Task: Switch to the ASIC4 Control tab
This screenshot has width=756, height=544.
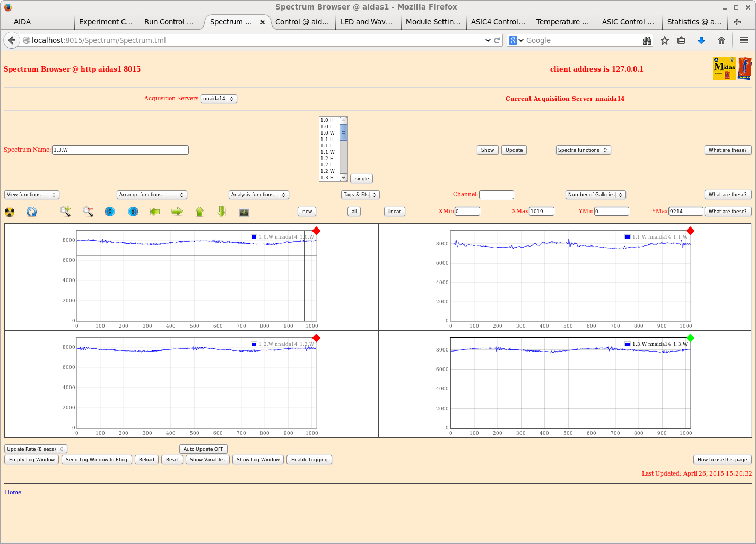Action: pyautogui.click(x=498, y=22)
